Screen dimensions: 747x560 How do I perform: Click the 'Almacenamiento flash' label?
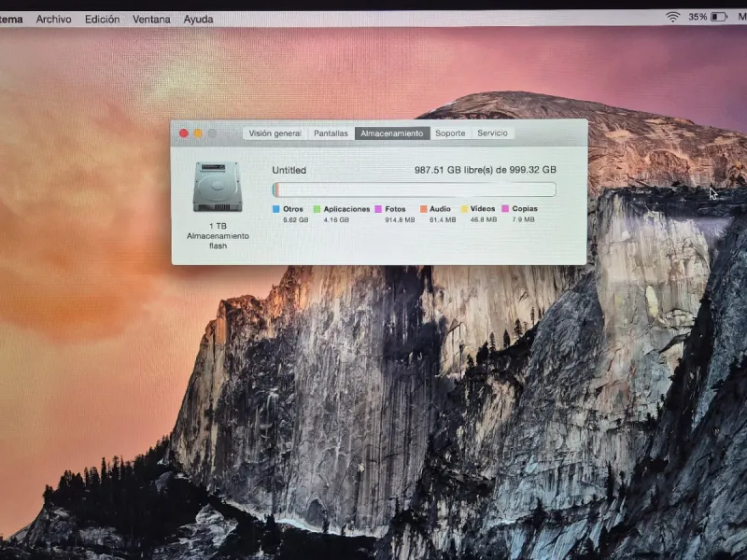coord(218,241)
